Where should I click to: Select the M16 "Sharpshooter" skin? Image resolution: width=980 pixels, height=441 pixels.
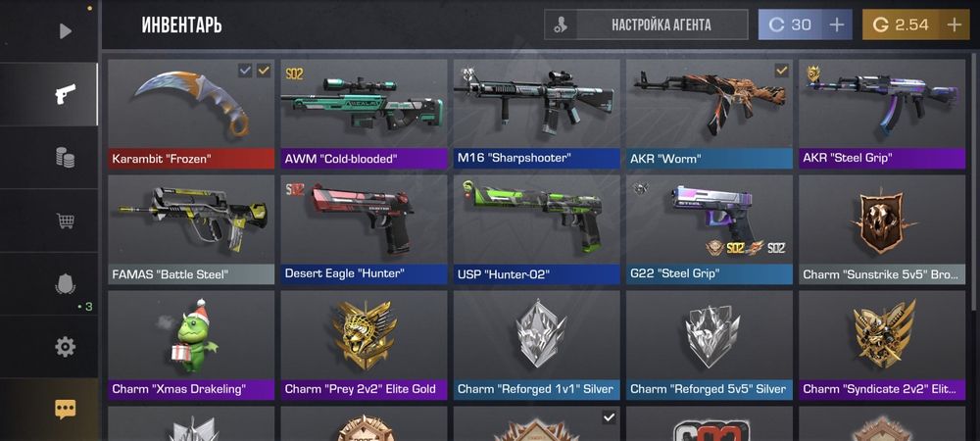[x=537, y=114]
